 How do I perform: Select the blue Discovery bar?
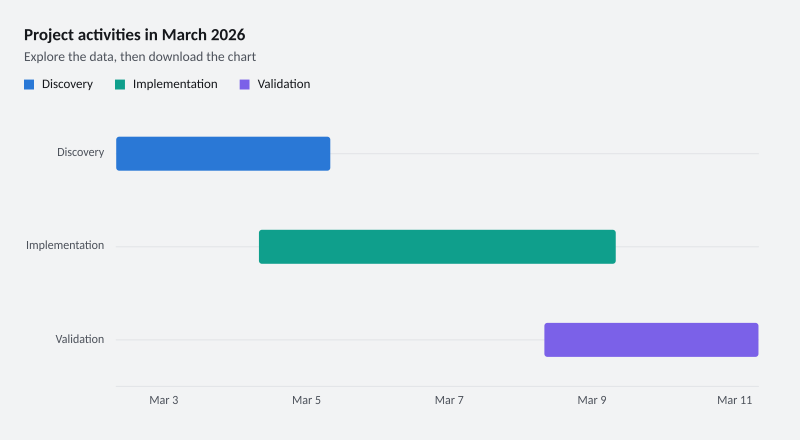point(223,154)
